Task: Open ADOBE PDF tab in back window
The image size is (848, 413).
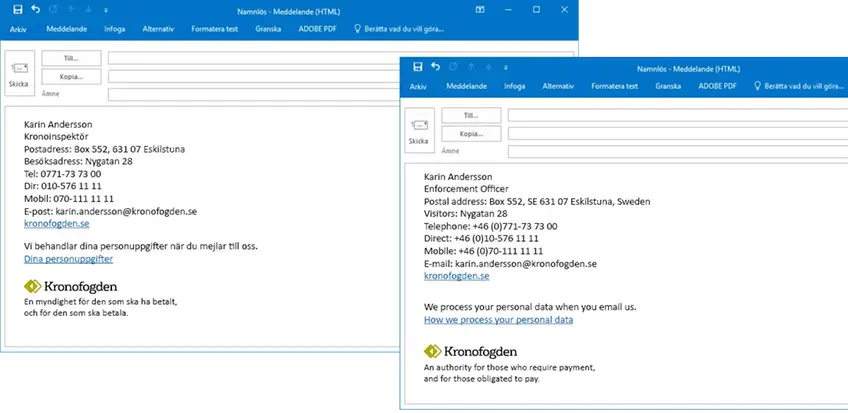Action: pos(317,29)
